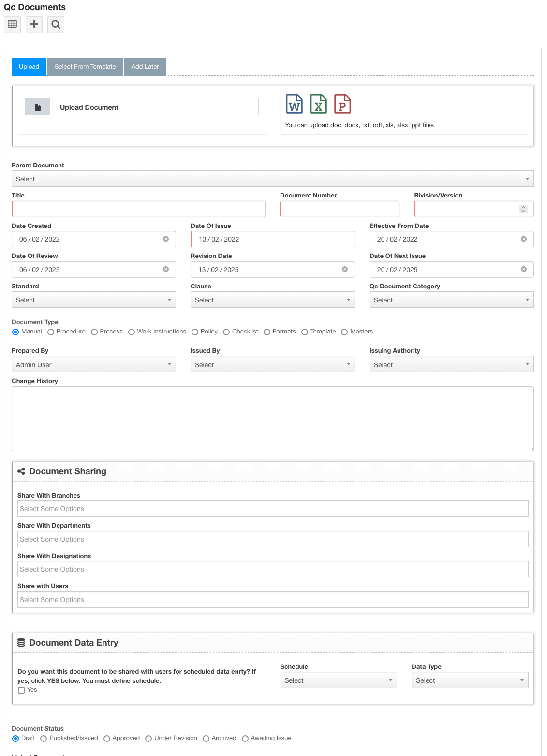Select the Template document type

305,332
